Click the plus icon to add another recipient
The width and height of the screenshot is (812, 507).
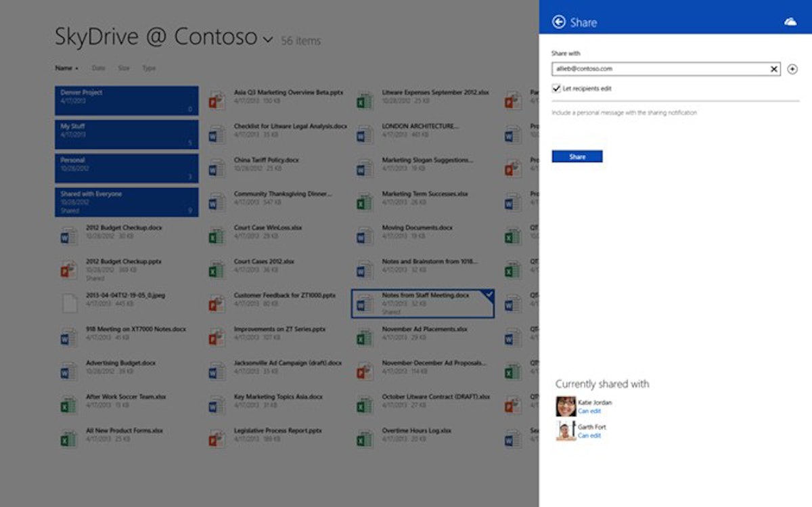pos(792,68)
